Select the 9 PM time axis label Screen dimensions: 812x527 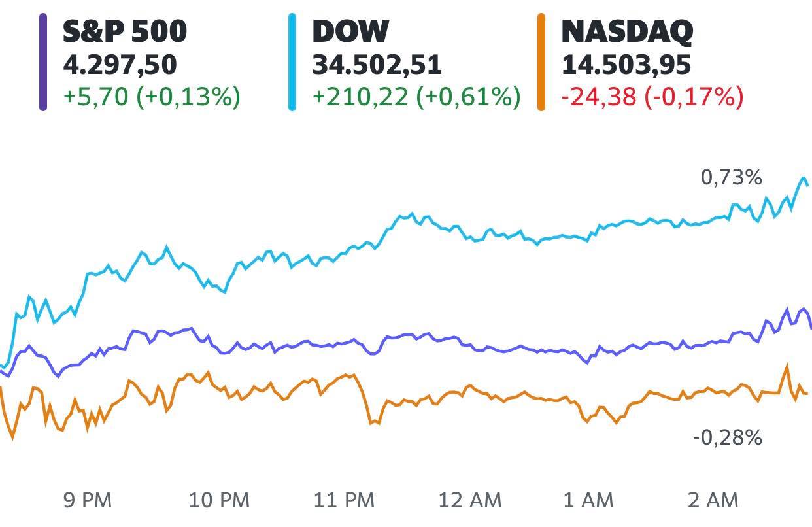88,501
